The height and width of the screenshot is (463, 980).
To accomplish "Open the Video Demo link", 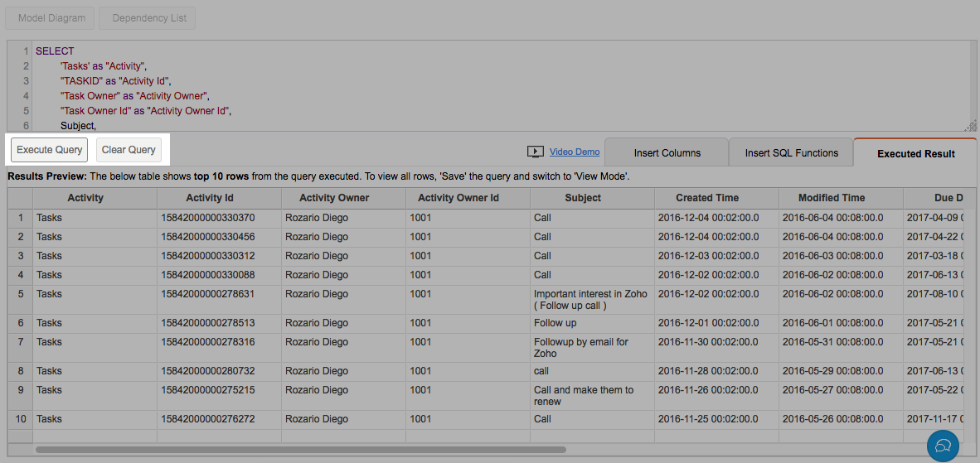I will pyautogui.click(x=574, y=152).
